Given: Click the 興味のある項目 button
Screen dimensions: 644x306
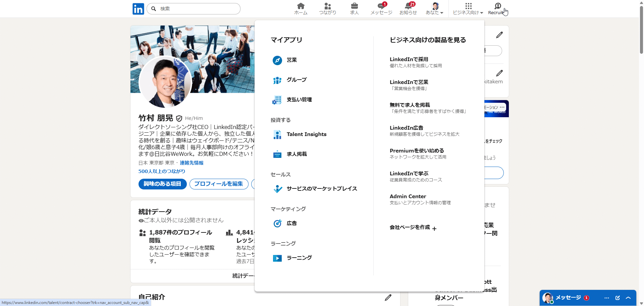Looking at the screenshot, I should pyautogui.click(x=162, y=184).
